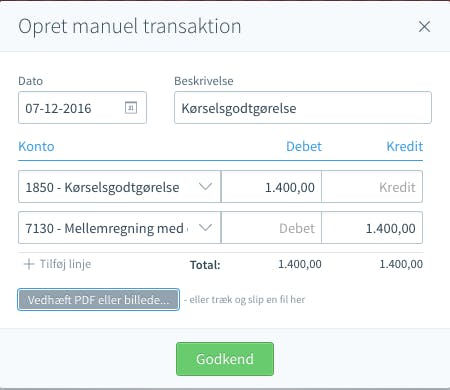Click the Godkend button
Viewport: 450px width, 390px height.
225,359
